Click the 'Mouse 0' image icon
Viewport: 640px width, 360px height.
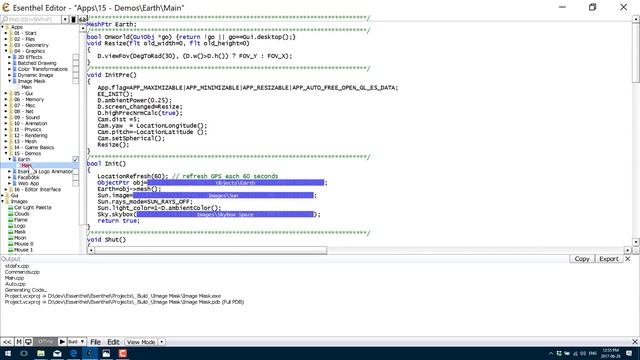tap(11, 244)
